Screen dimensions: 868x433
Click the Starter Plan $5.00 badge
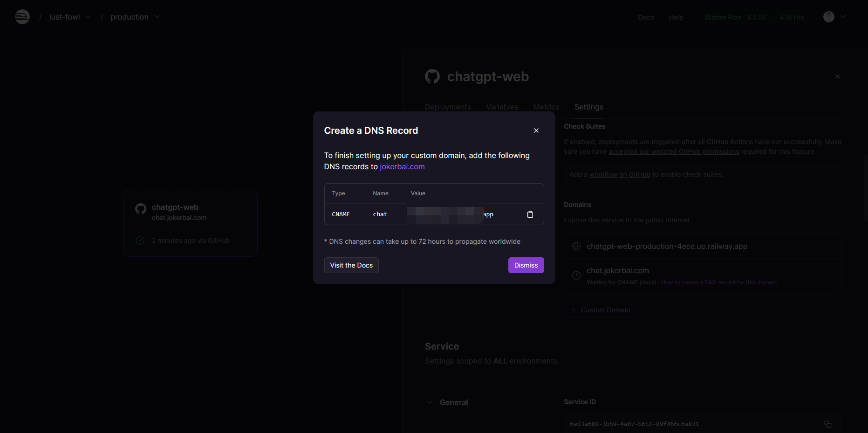[735, 17]
